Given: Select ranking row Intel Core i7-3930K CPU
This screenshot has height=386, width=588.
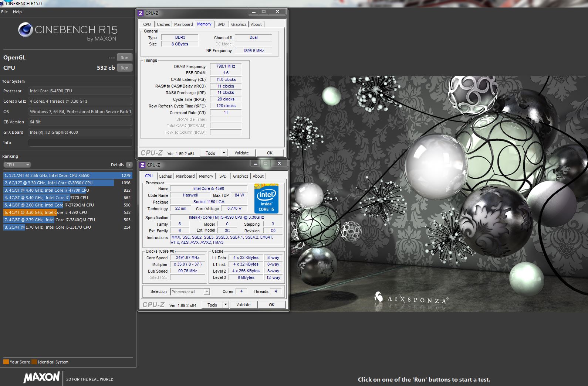Looking at the screenshot, I should 68,183.
